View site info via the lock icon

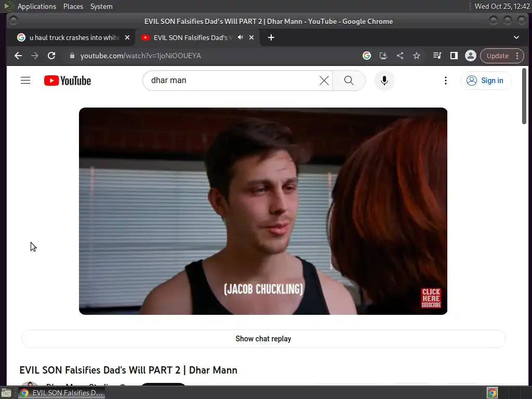point(72,56)
